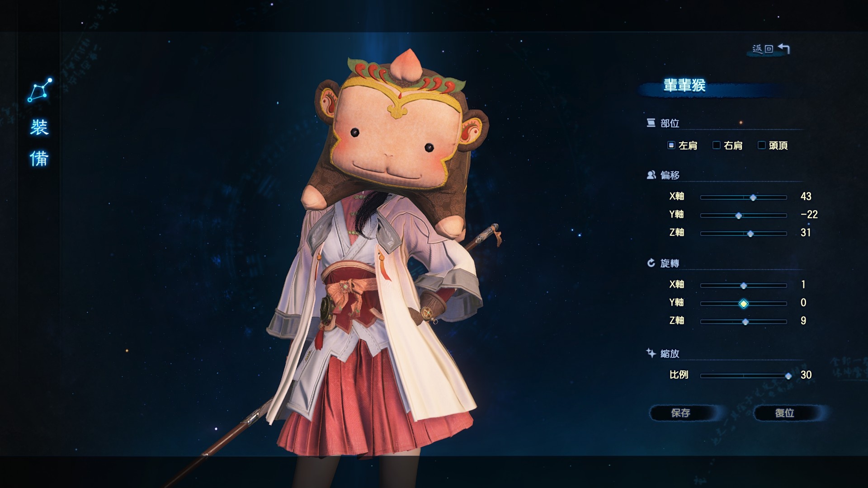Click the 復位 reset button

(784, 413)
